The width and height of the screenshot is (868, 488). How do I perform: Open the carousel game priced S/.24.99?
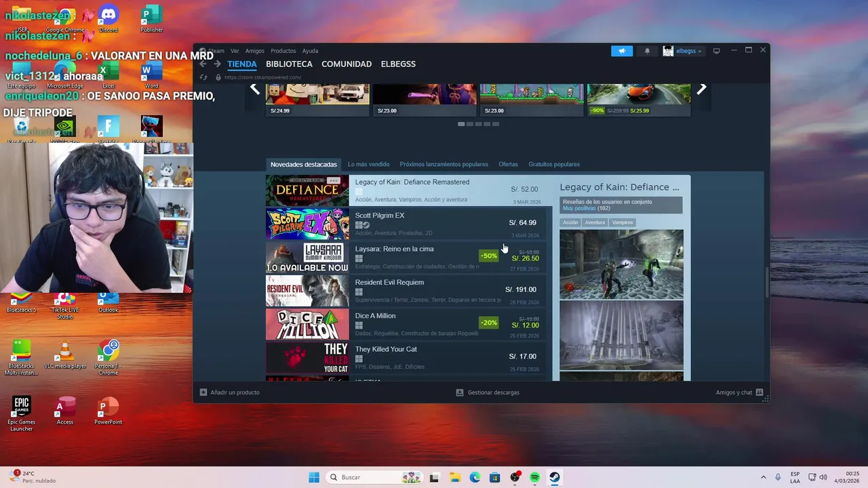[317, 100]
